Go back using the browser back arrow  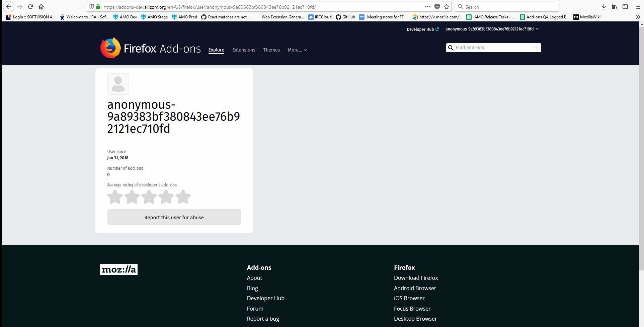(9, 7)
